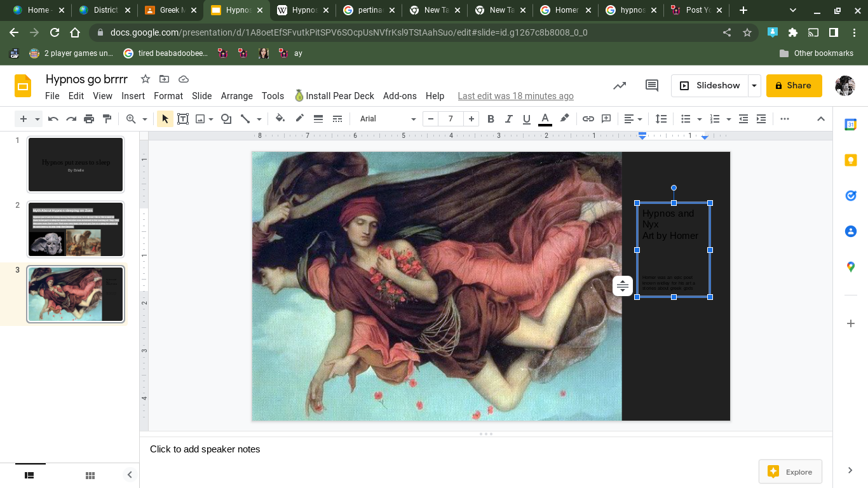This screenshot has height=488, width=868.
Task: Click the speaker notes field
Action: click(x=486, y=449)
